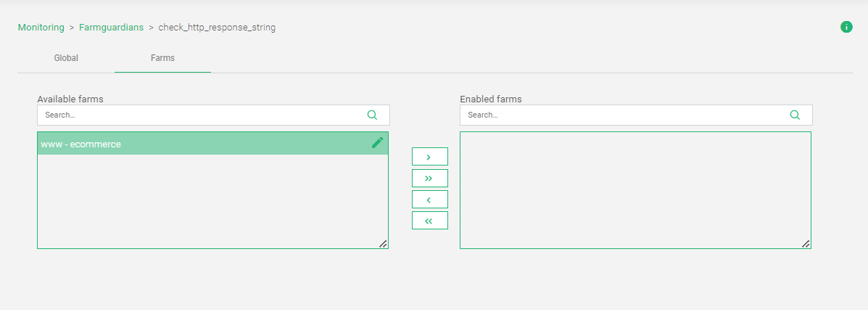
Task: Go to Monitoring breadcrumb link
Action: [41, 27]
